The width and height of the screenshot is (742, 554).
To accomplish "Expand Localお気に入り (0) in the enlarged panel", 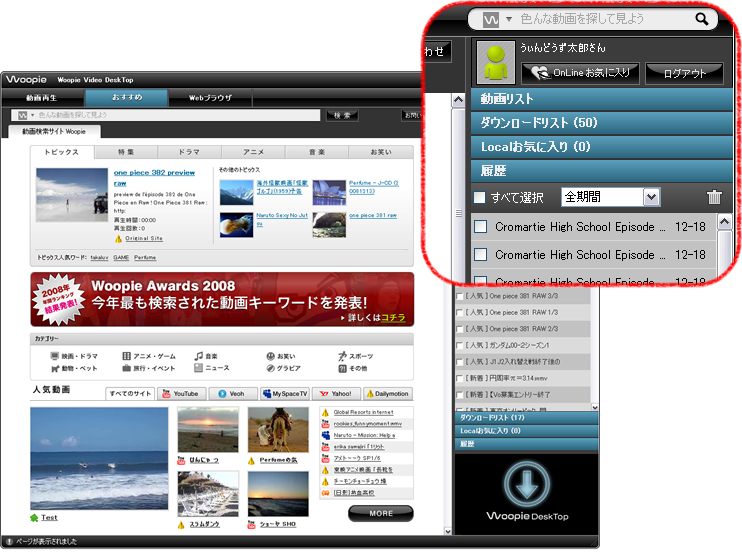I will click(601, 147).
